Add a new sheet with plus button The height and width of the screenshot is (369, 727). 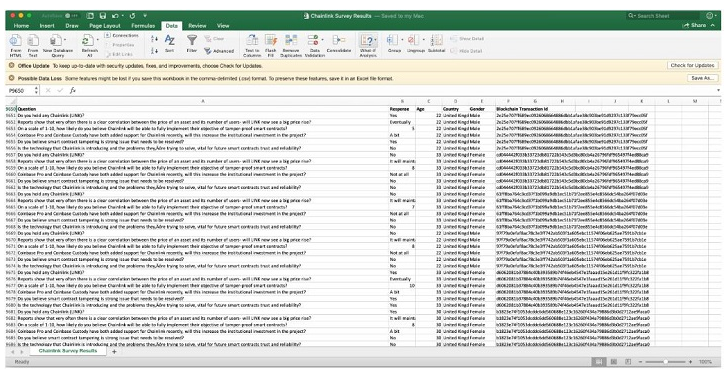point(115,352)
